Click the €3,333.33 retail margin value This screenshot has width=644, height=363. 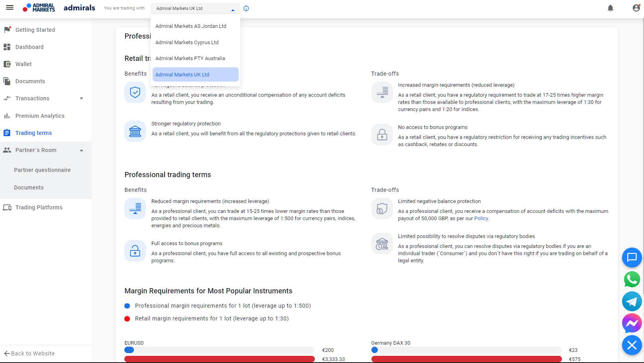(334, 359)
